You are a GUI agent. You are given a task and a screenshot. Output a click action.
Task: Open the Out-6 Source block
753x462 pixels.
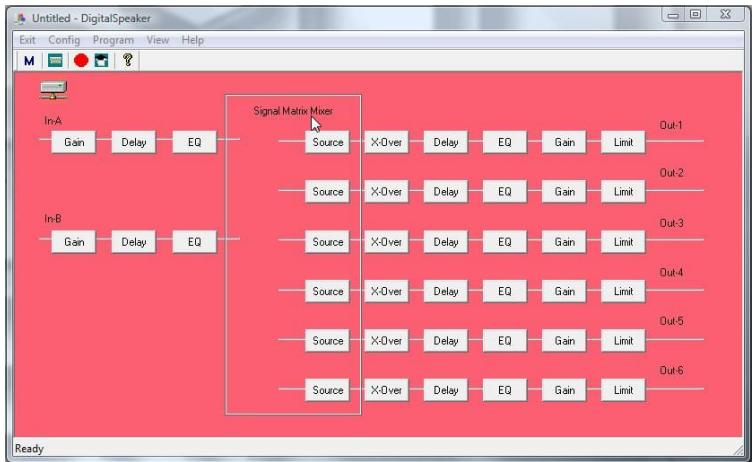point(328,390)
